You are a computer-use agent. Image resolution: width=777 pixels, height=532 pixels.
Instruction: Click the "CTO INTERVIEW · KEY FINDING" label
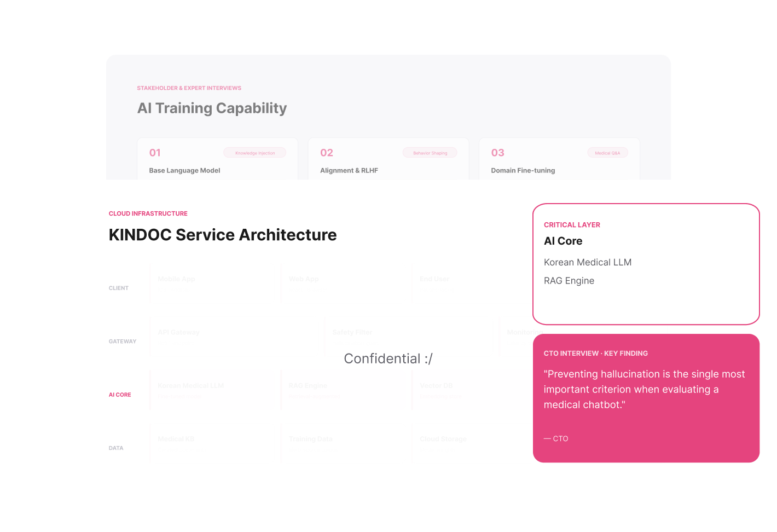(x=596, y=354)
